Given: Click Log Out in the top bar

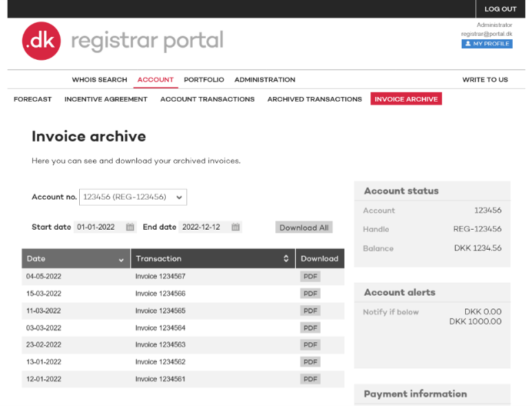Looking at the screenshot, I should point(500,9).
